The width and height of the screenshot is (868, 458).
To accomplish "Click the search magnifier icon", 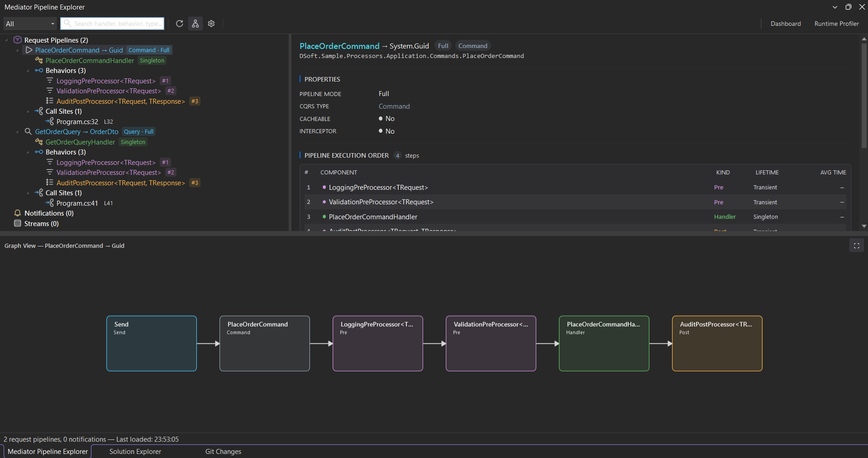I will 67,23.
